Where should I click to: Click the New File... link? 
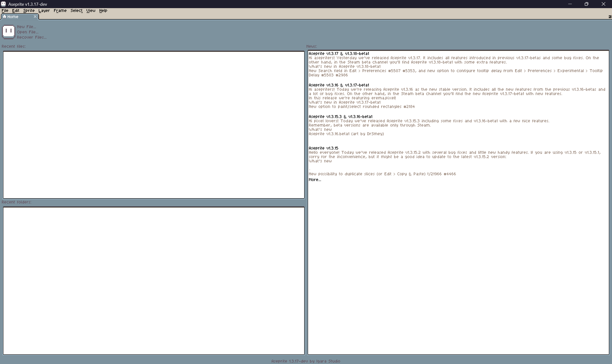[27, 27]
